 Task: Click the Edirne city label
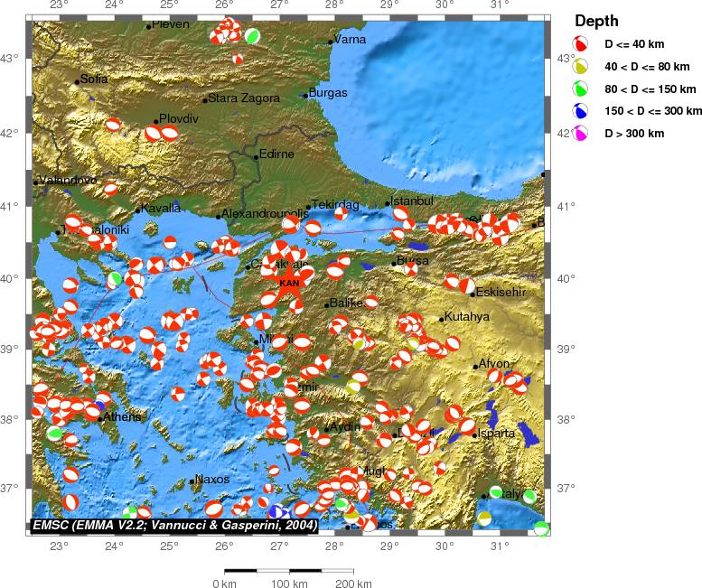[276, 154]
